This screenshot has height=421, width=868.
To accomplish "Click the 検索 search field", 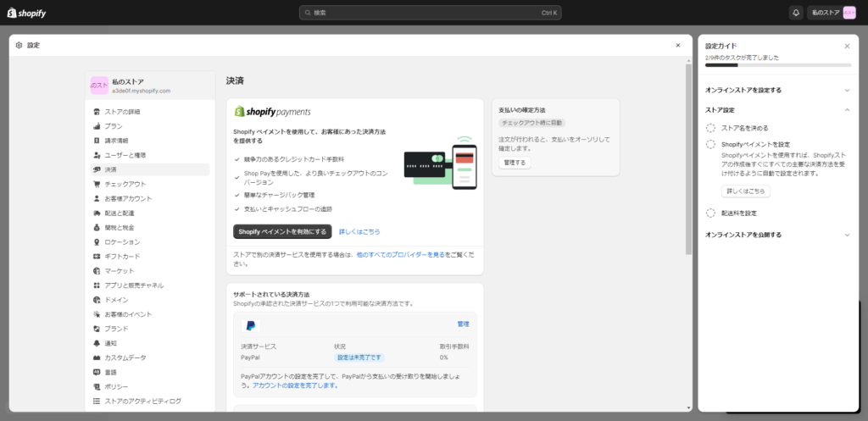I will click(x=430, y=13).
